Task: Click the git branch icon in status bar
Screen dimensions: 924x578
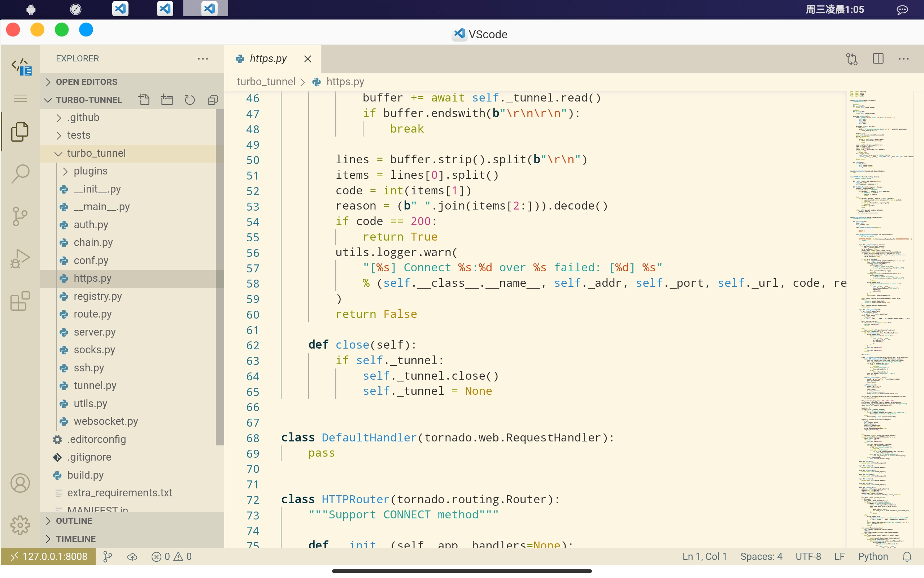Action: pyautogui.click(x=108, y=557)
